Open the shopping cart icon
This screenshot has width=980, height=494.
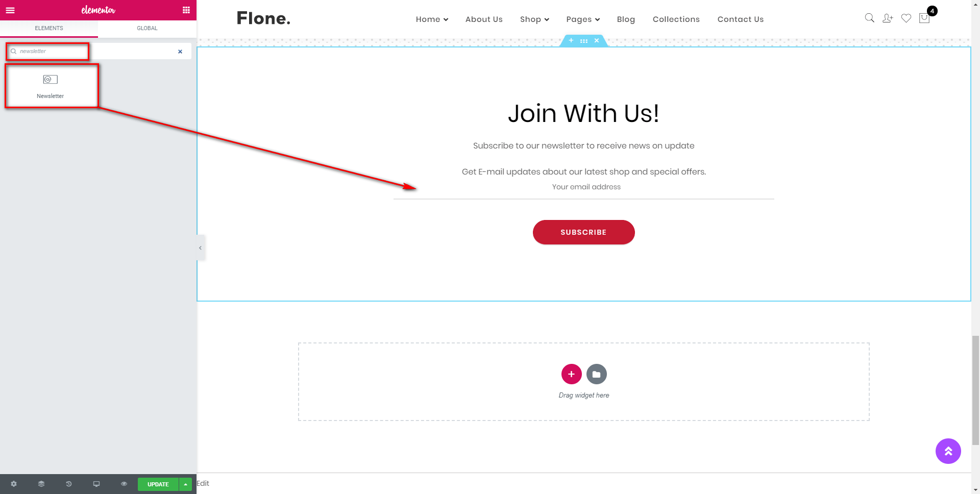[925, 18]
